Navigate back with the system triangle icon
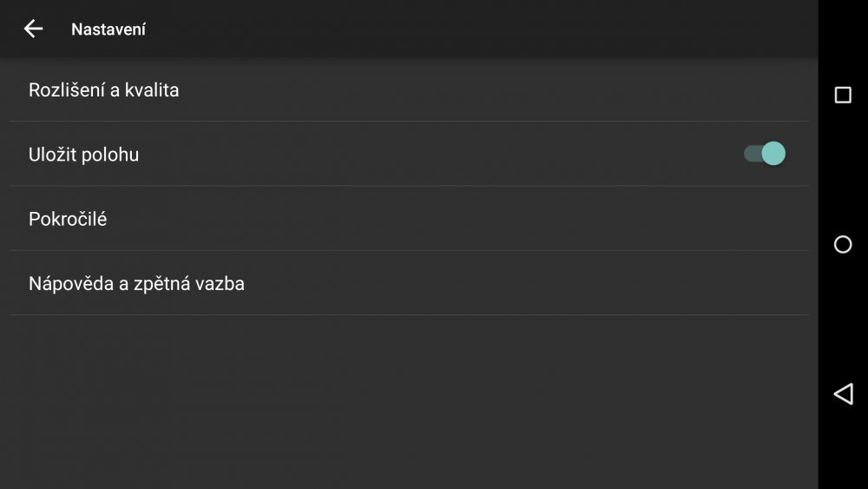The height and width of the screenshot is (489, 868). click(843, 394)
